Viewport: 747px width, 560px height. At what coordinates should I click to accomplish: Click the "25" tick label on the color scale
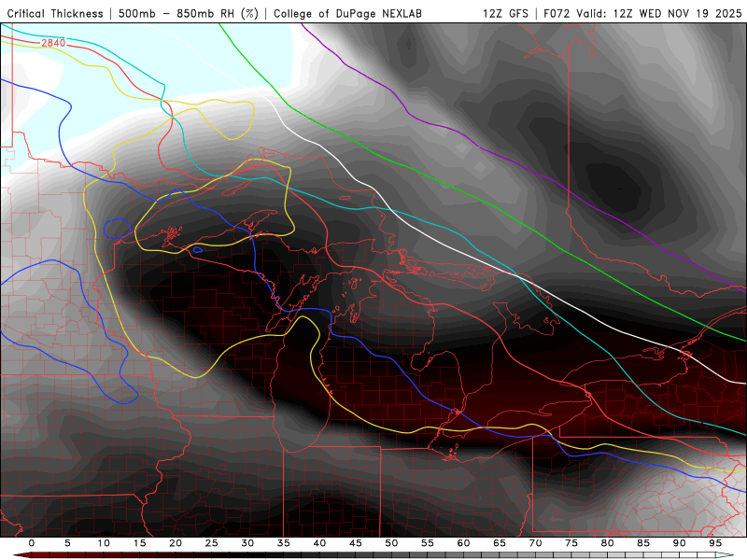coord(212,543)
